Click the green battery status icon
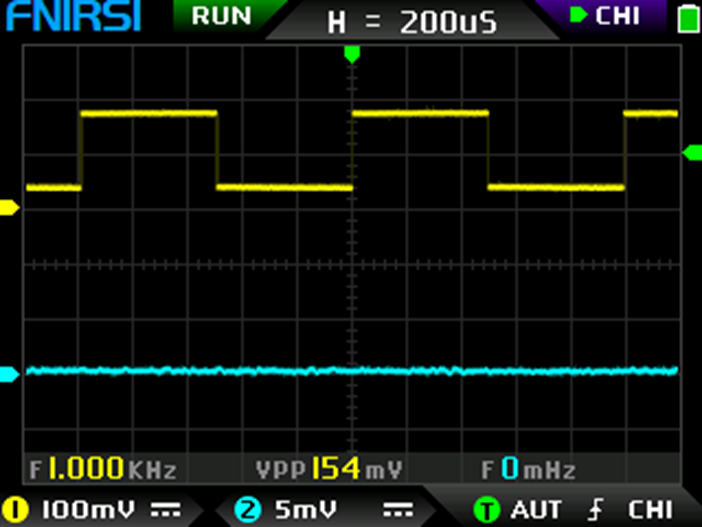702x527 pixels. 687,17
